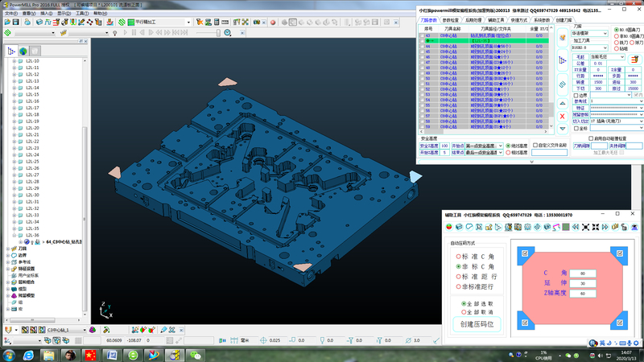The image size is (644, 362).
Task: Open Internet Explorer from taskbar
Action: pos(28,355)
